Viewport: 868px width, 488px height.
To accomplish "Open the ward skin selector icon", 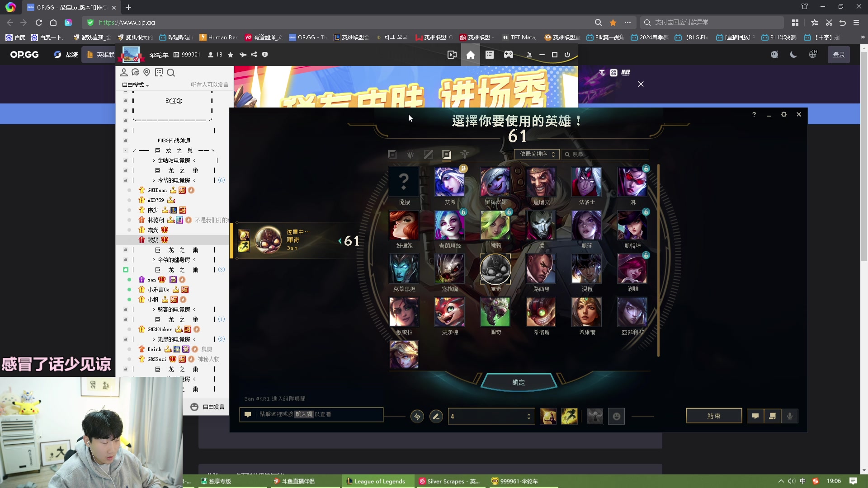I will (595, 416).
